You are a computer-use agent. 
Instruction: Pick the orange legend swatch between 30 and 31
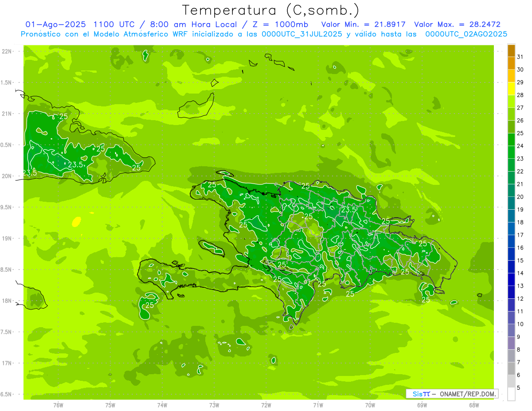[x=512, y=63]
